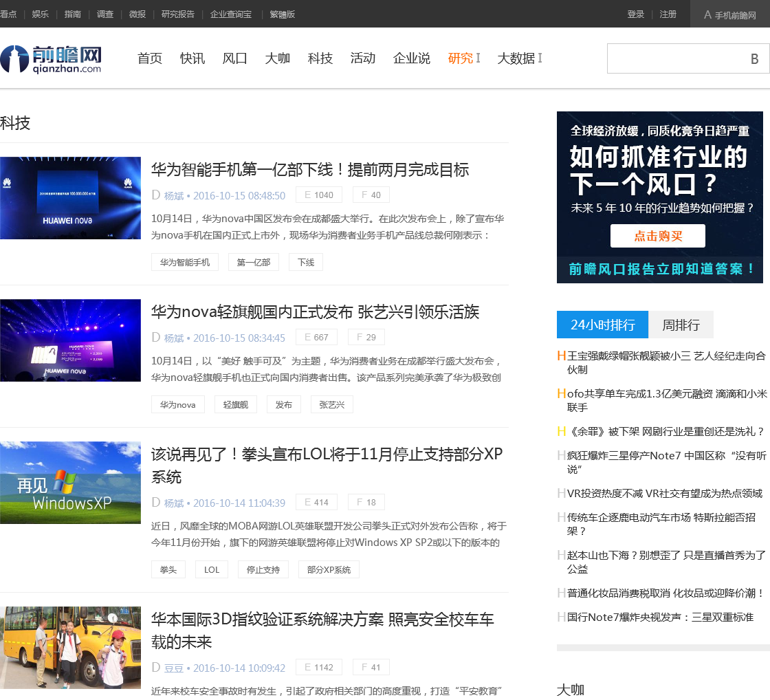The image size is (770, 700).
Task: Open the 企业说 nav item
Action: click(412, 58)
